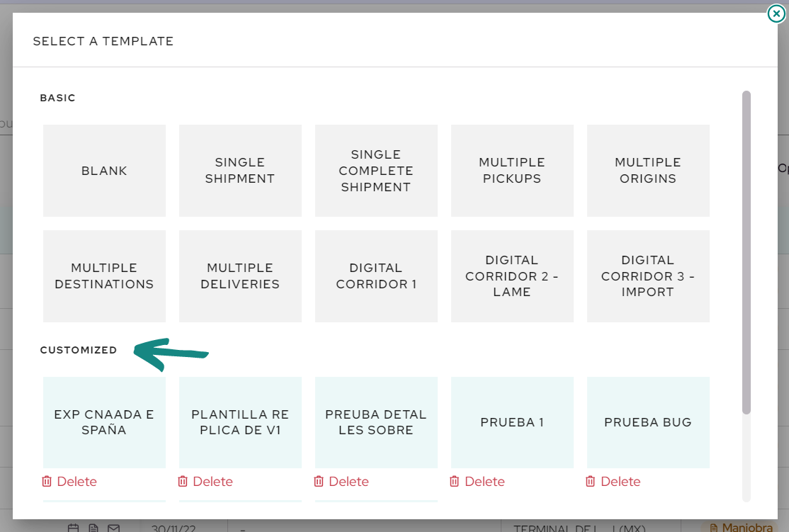Screen dimensions: 789x532
Task: Select the MULTIPLE PICKUPS template
Action: point(512,171)
